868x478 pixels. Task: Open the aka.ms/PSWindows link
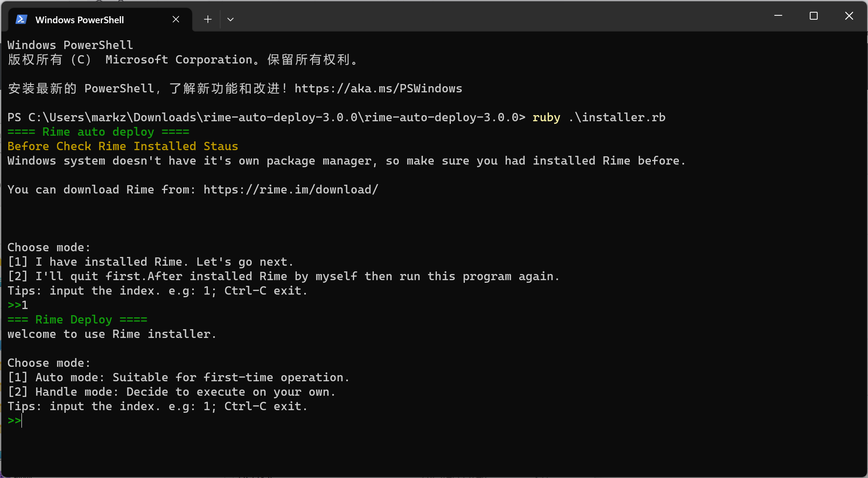(378, 88)
